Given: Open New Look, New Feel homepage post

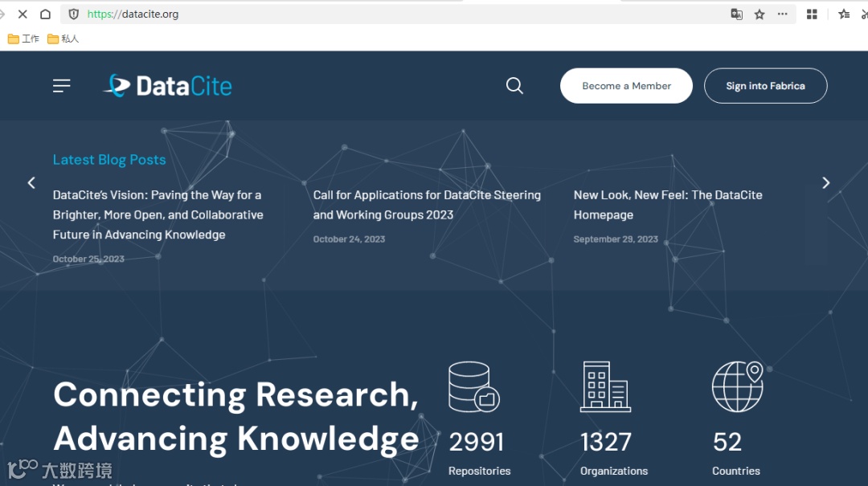Looking at the screenshot, I should coord(668,205).
